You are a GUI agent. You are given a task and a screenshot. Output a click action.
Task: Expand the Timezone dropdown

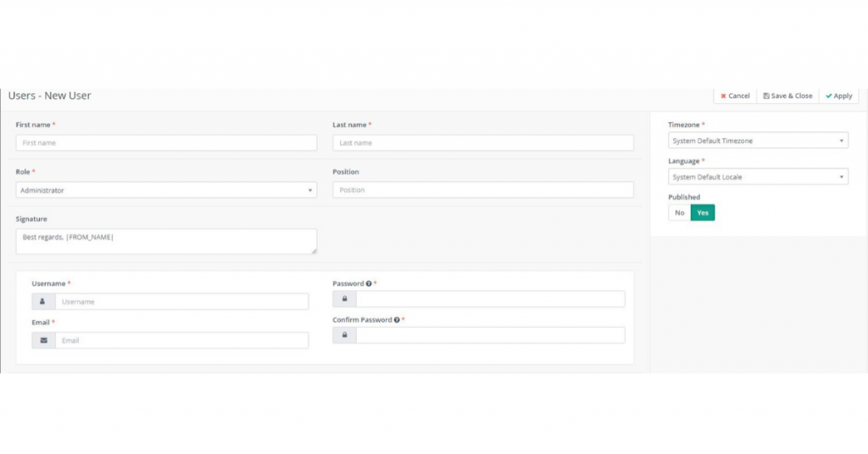click(758, 141)
